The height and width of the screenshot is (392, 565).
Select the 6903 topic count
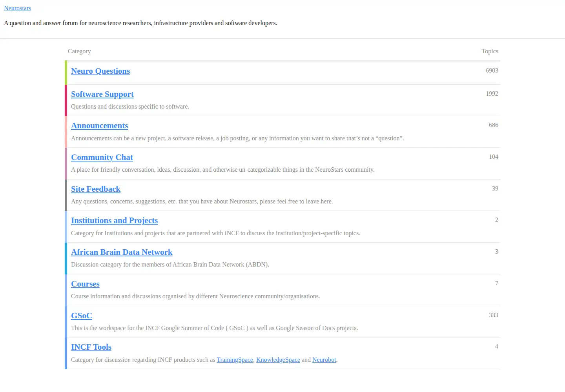click(x=492, y=71)
